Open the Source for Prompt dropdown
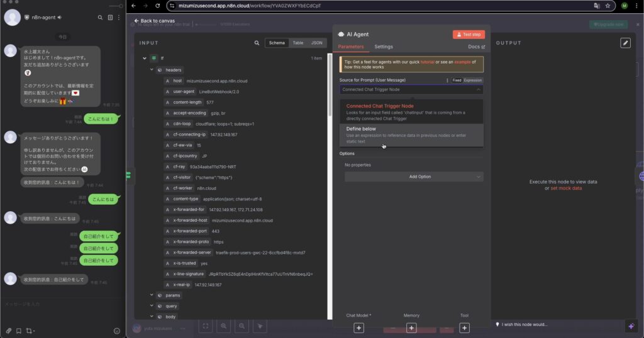Image resolution: width=644 pixels, height=338 pixels. [411, 89]
